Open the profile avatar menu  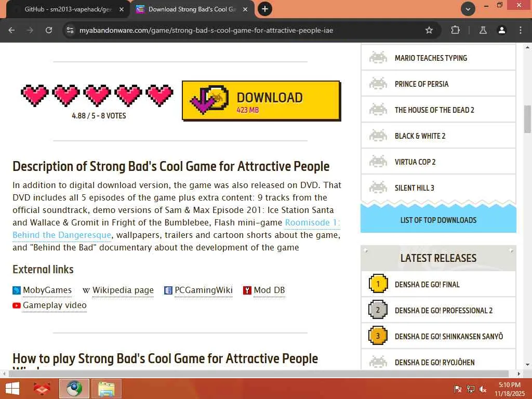[502, 30]
